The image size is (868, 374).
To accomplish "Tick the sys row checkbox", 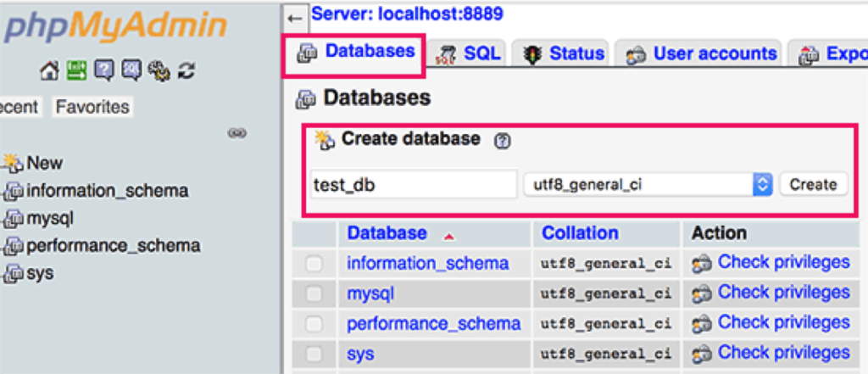I will 314,354.
